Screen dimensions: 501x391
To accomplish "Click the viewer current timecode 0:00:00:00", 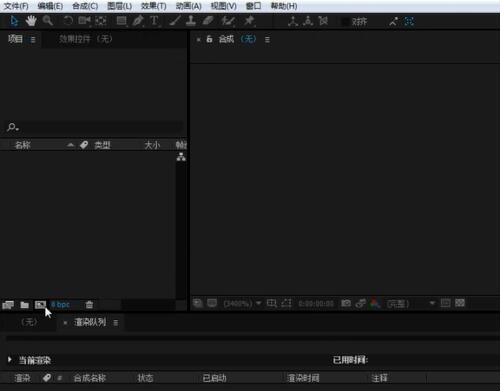I will [x=316, y=304].
